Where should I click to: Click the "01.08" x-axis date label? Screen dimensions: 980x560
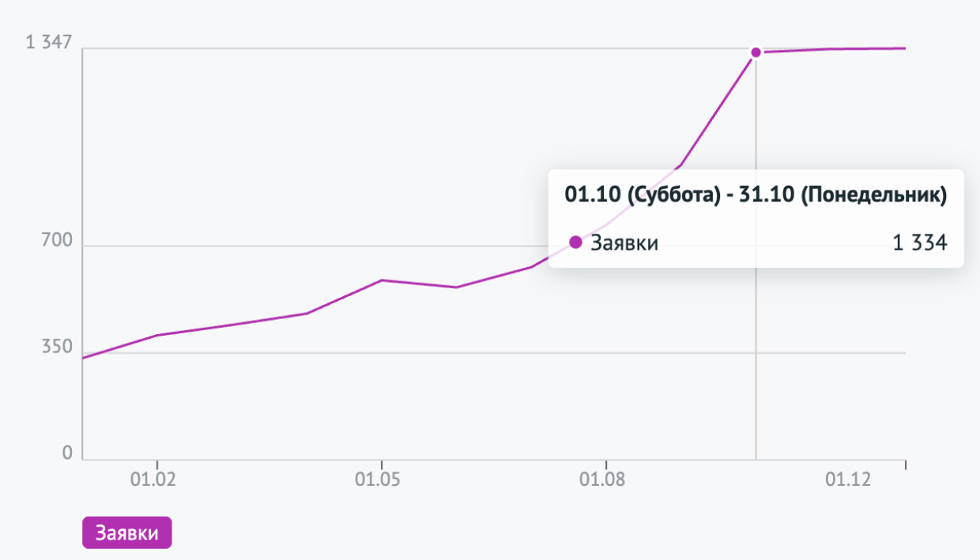tap(605, 479)
